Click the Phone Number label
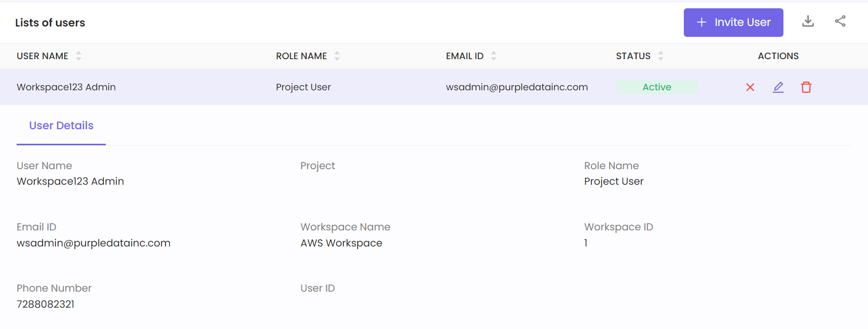The width and height of the screenshot is (868, 329). click(x=54, y=288)
